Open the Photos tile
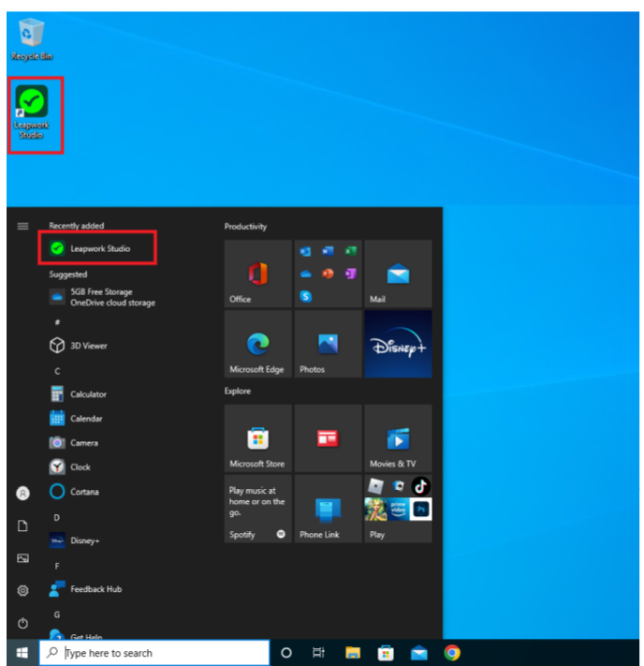This screenshot has width=644, height=666. click(x=328, y=344)
